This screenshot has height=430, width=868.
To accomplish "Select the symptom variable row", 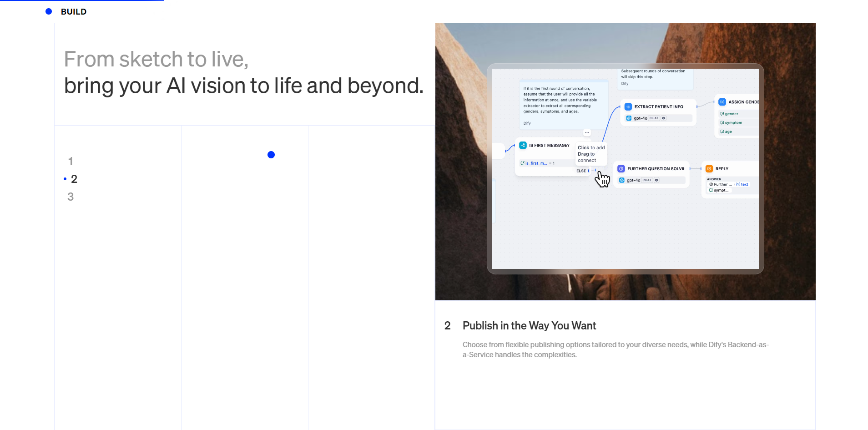I will coord(739,122).
